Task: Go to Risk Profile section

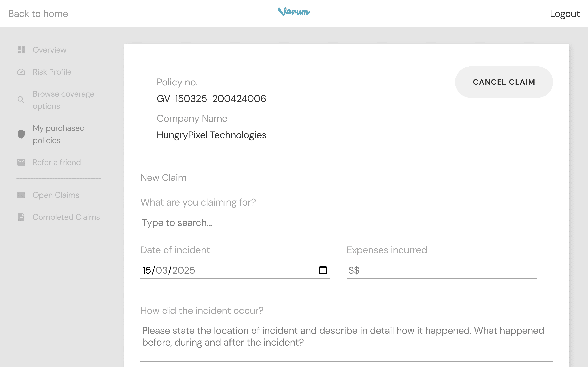Action: pyautogui.click(x=52, y=72)
